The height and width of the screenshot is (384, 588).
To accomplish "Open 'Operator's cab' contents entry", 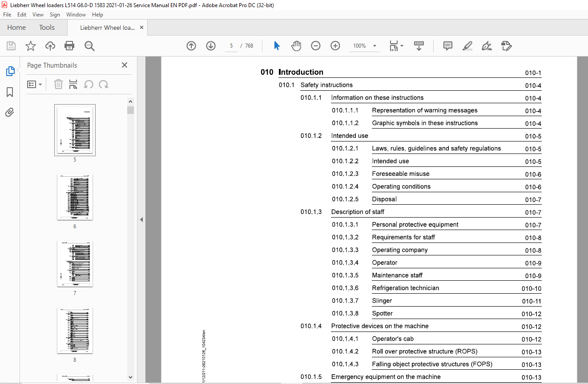I will point(393,339).
